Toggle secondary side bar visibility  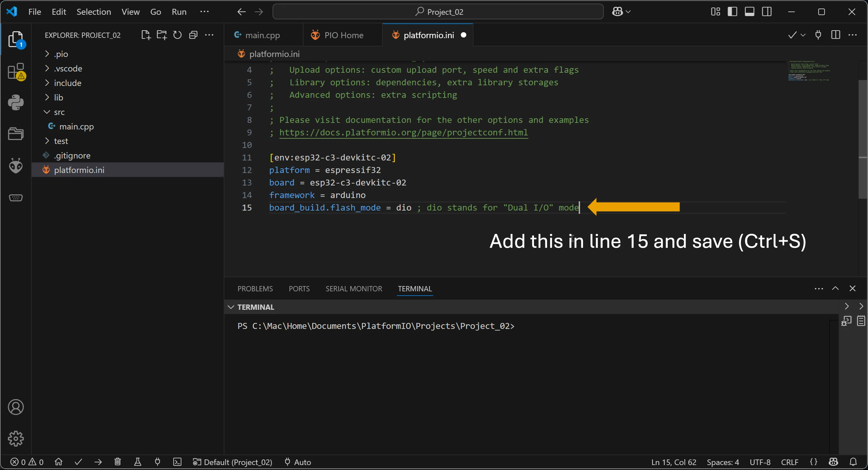[x=767, y=12]
